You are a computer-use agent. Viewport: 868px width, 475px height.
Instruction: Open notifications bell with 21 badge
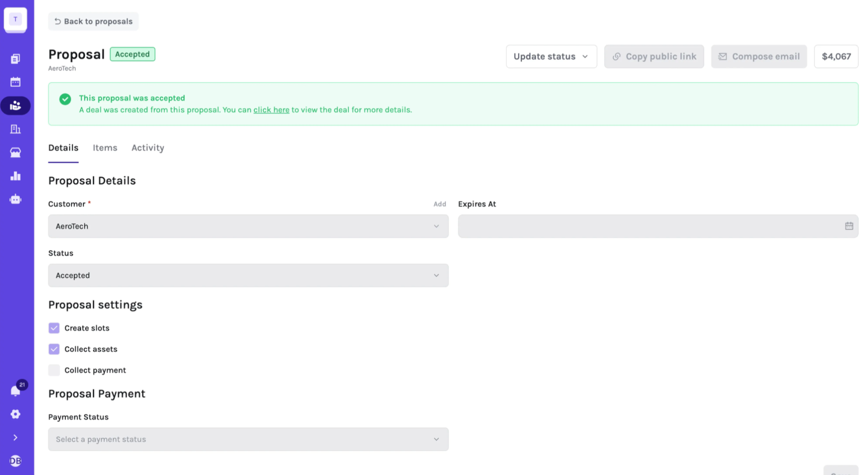(x=16, y=390)
